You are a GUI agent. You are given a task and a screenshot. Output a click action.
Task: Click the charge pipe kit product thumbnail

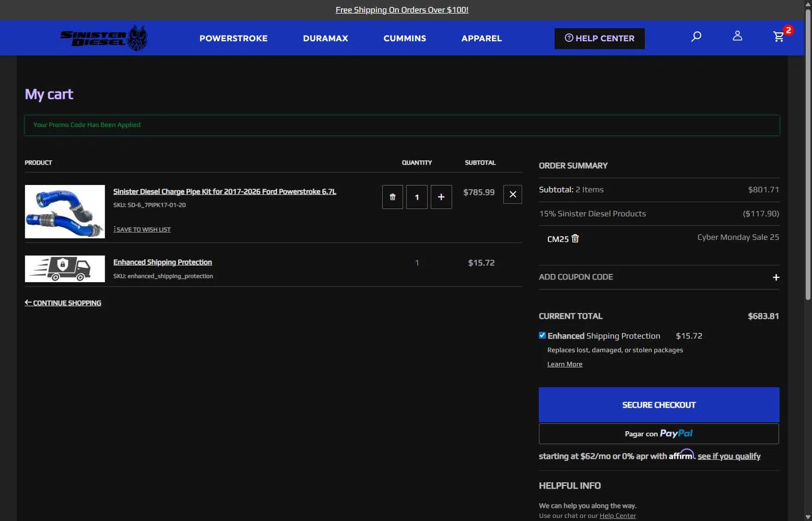tap(65, 212)
